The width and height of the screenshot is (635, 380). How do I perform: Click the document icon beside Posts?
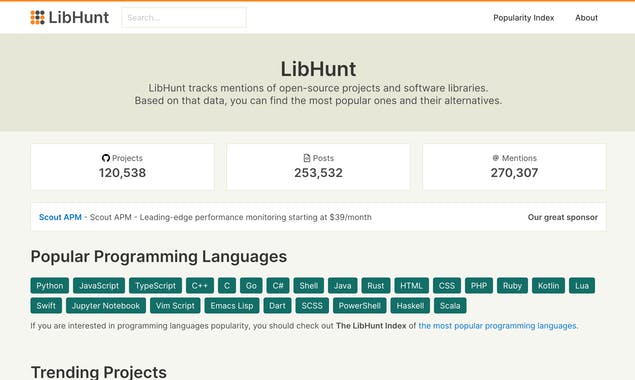click(x=307, y=158)
